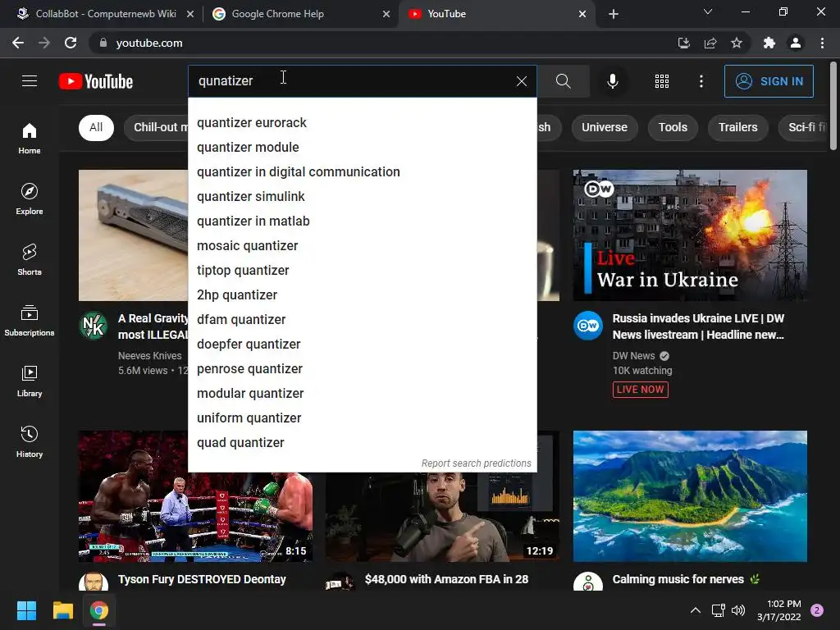
Task: Open the tropical island Calming music thumbnail
Action: click(690, 496)
